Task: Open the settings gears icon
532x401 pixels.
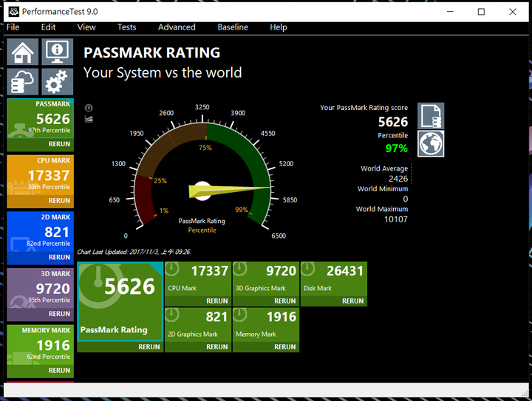Action: 57,81
